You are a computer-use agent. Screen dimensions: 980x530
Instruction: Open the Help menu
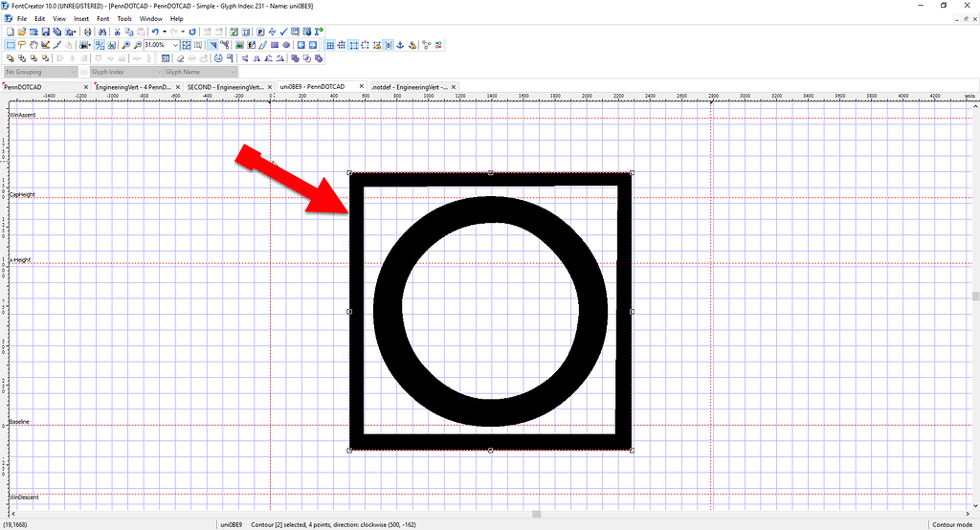pyautogui.click(x=177, y=19)
